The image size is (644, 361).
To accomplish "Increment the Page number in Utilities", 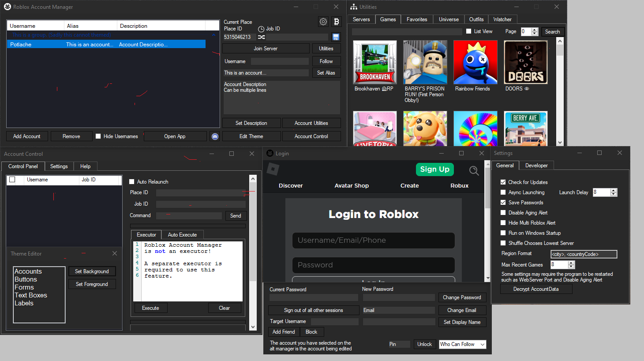I will click(x=535, y=29).
